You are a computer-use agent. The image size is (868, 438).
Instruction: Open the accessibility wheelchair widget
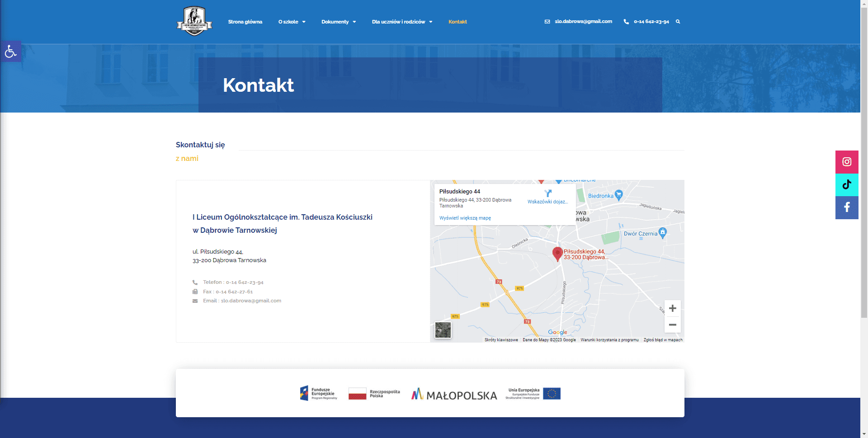pos(11,52)
